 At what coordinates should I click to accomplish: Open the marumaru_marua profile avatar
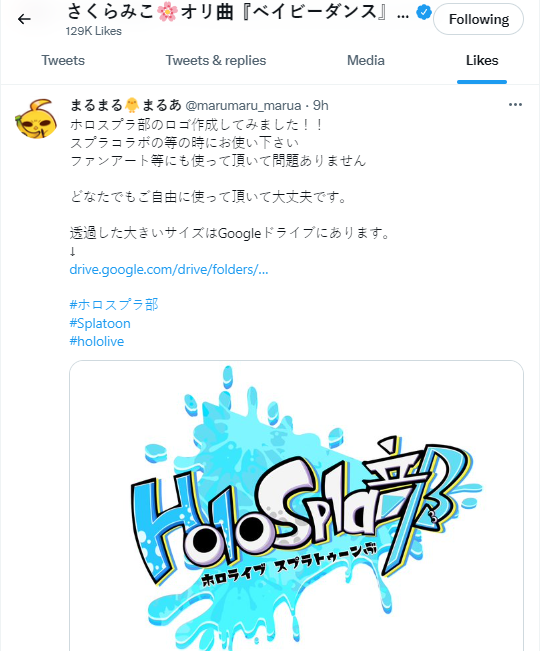pyautogui.click(x=36, y=118)
